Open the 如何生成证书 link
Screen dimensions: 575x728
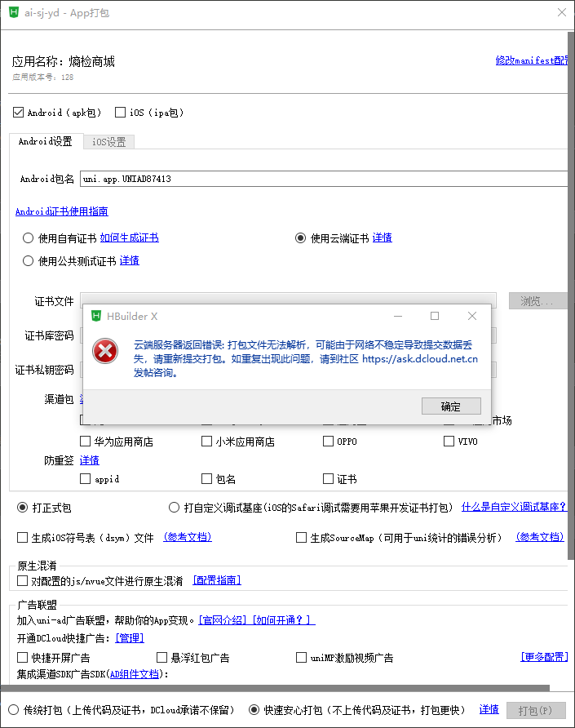pyautogui.click(x=130, y=237)
